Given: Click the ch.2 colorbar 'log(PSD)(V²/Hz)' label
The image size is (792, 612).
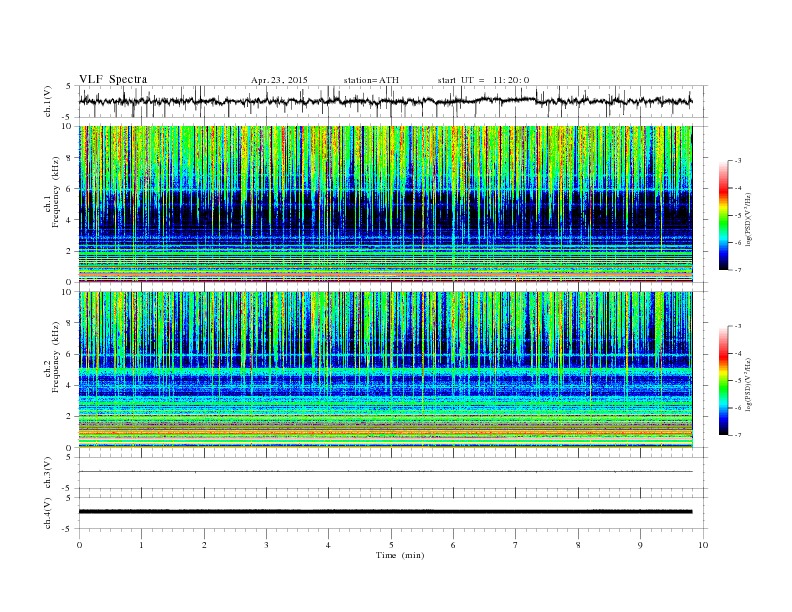Looking at the screenshot, I should [748, 385].
